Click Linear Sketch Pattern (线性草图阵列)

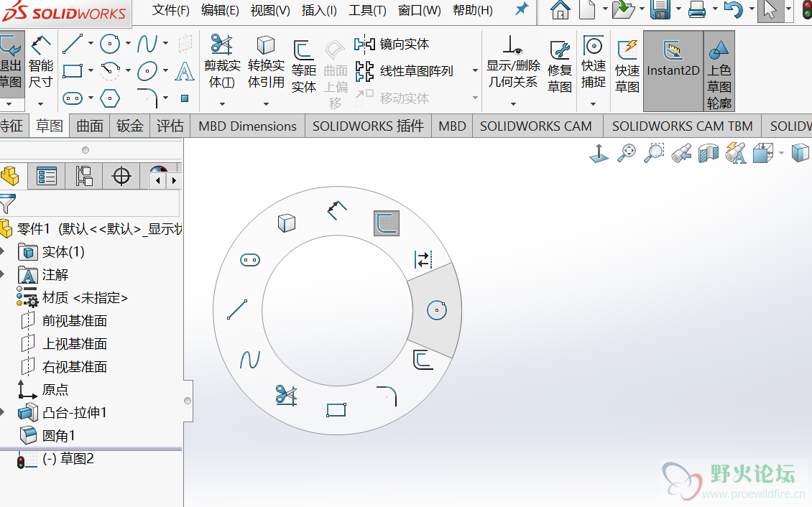point(404,71)
